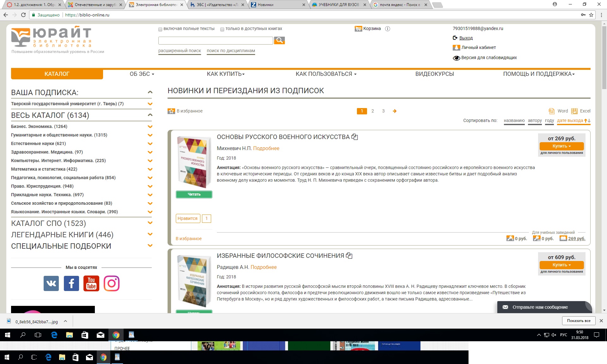Click the green 'Читать' button

[x=194, y=194]
